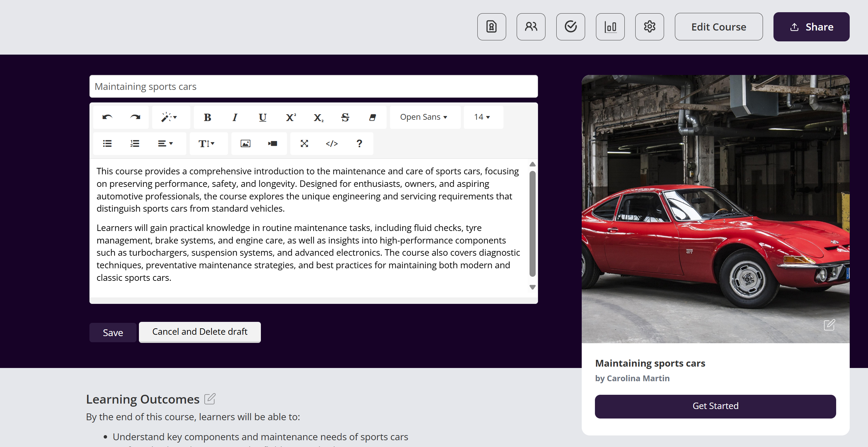Viewport: 868px width, 447px height.
Task: Open course settings gear icon
Action: (x=649, y=27)
